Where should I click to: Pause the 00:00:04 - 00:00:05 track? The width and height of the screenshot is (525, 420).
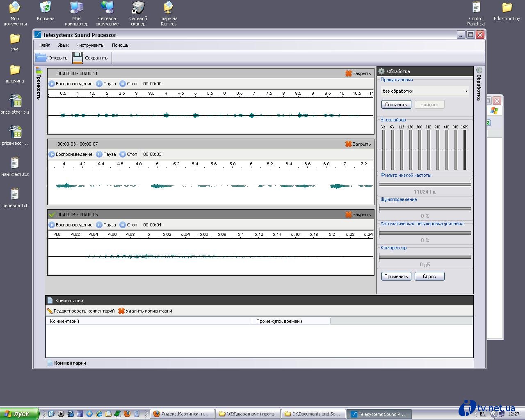point(106,225)
